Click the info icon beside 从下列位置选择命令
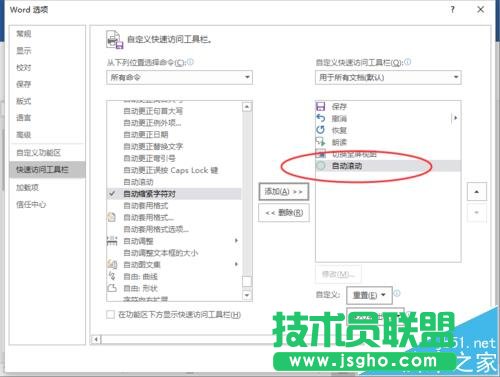This screenshot has height=377, width=500. (190, 62)
